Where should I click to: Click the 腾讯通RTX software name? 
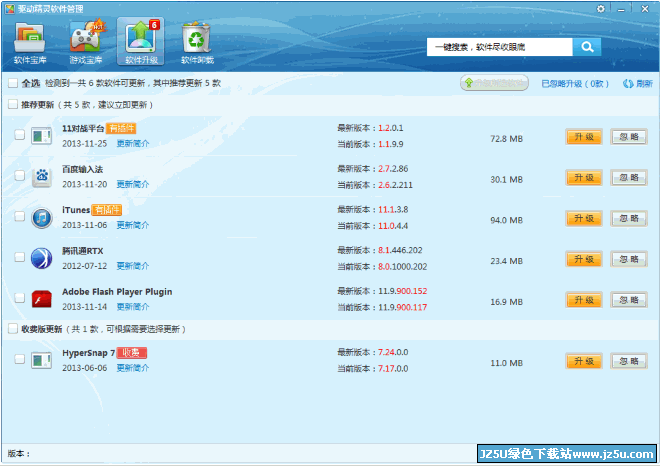(x=82, y=251)
